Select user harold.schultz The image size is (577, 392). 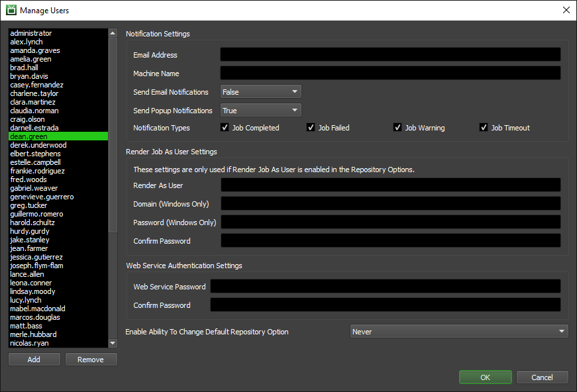tap(58, 222)
